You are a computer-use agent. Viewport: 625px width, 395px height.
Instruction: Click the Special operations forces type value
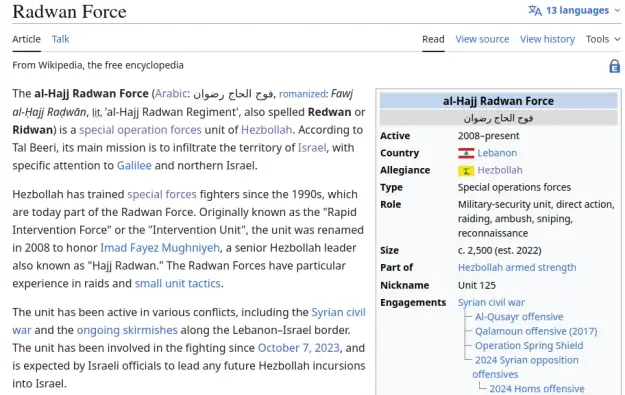click(x=514, y=187)
